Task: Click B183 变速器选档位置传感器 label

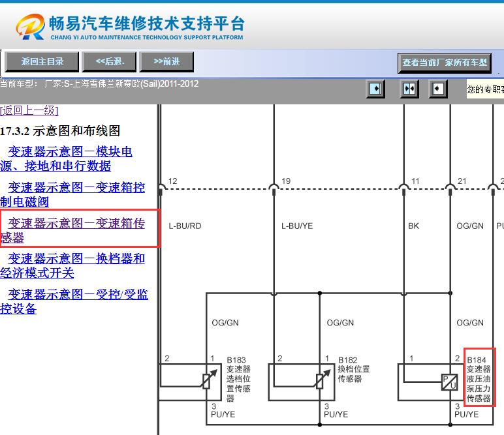Action: point(238,379)
